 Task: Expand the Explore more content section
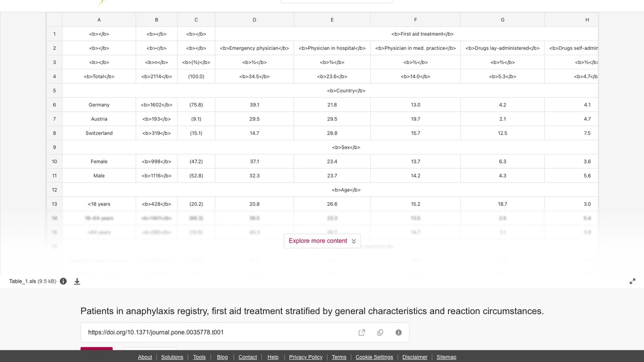click(322, 241)
